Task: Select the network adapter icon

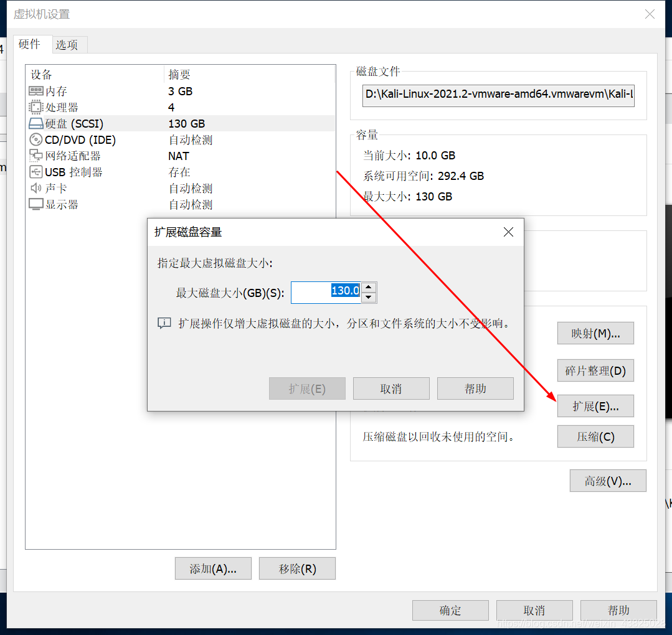Action: (x=36, y=156)
